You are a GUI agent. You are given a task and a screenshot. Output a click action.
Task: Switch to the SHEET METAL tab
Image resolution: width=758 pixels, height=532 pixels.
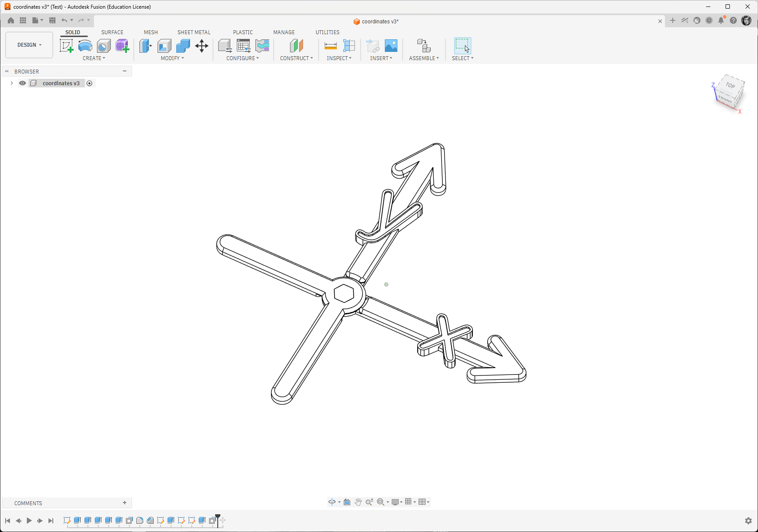coord(194,32)
